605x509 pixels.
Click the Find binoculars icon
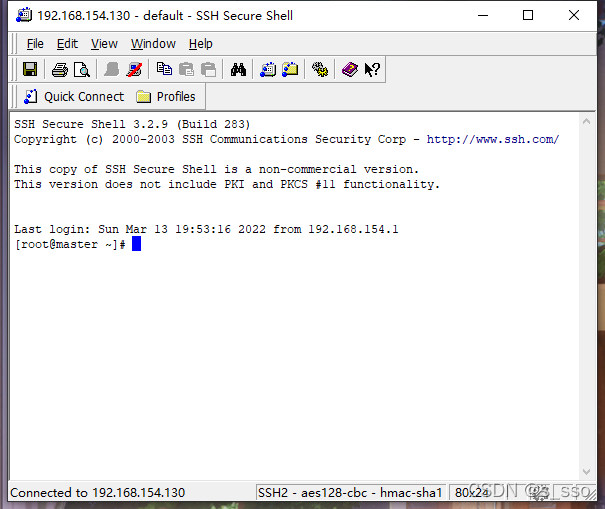point(238,69)
